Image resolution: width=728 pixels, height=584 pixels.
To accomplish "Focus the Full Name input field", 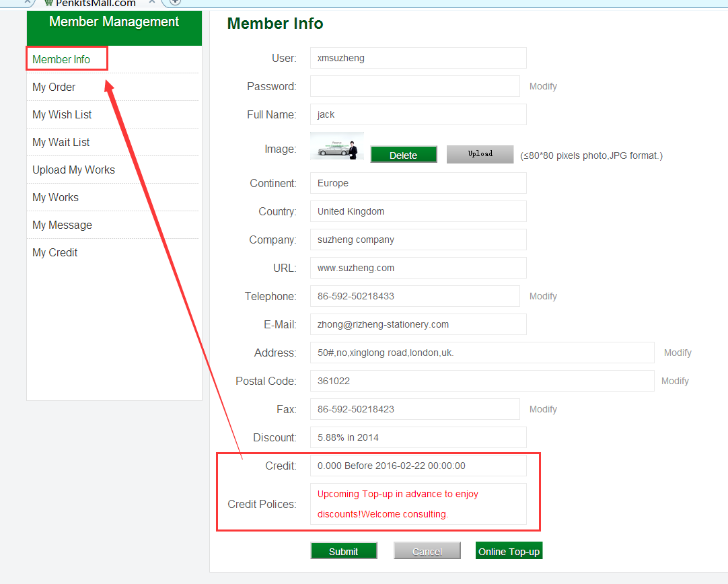I will (x=418, y=114).
